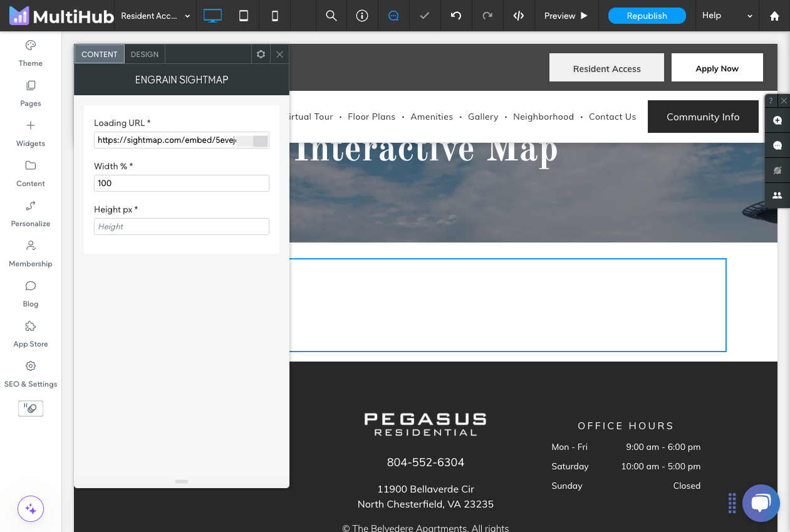Redo the last action
Image resolution: width=790 pixels, height=532 pixels.
pyautogui.click(x=487, y=16)
